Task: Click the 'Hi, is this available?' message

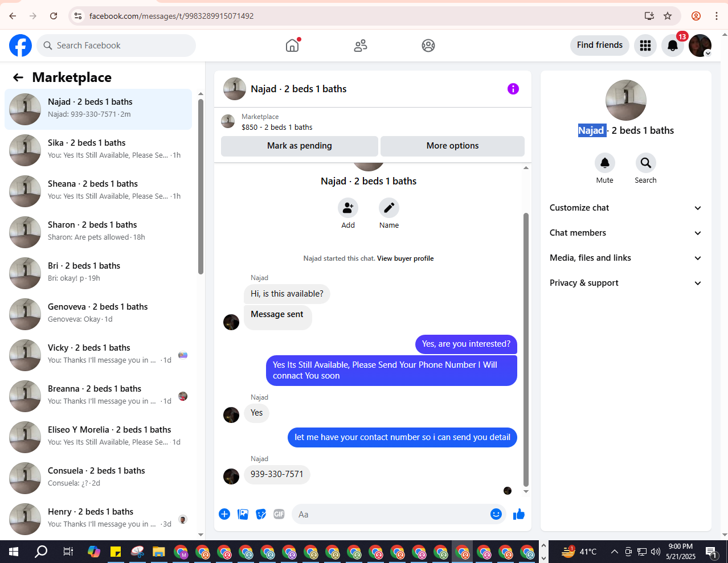Action: click(x=287, y=294)
